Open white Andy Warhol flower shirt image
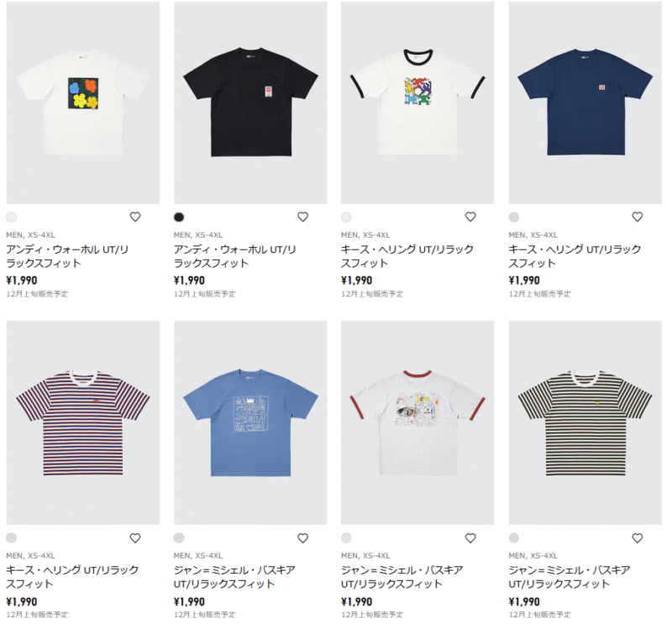The height and width of the screenshot is (629, 672). tap(82, 102)
